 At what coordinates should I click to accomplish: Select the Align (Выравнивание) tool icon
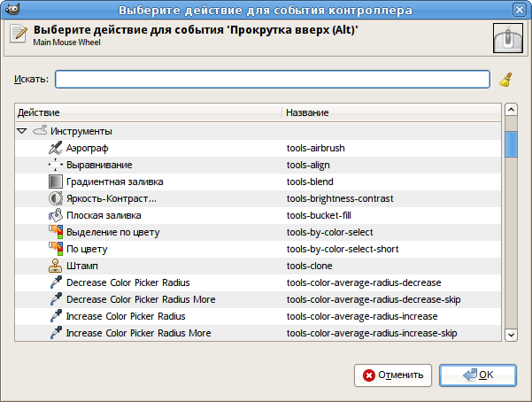pyautogui.click(x=55, y=165)
